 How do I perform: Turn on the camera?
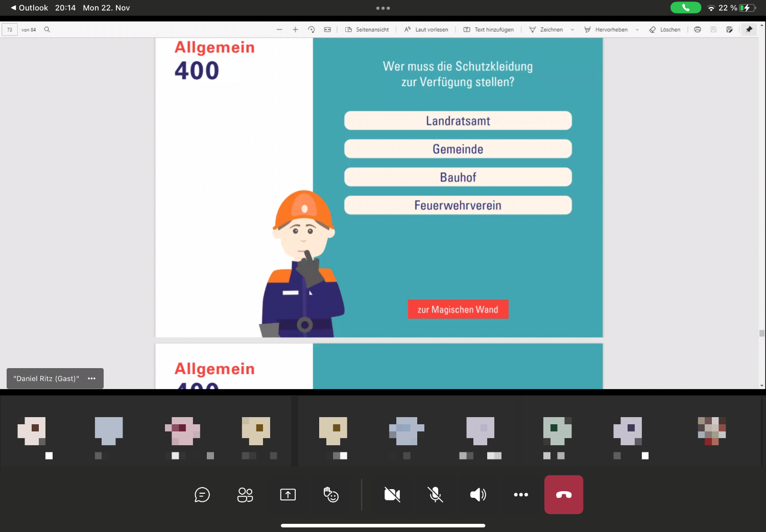[392, 495]
